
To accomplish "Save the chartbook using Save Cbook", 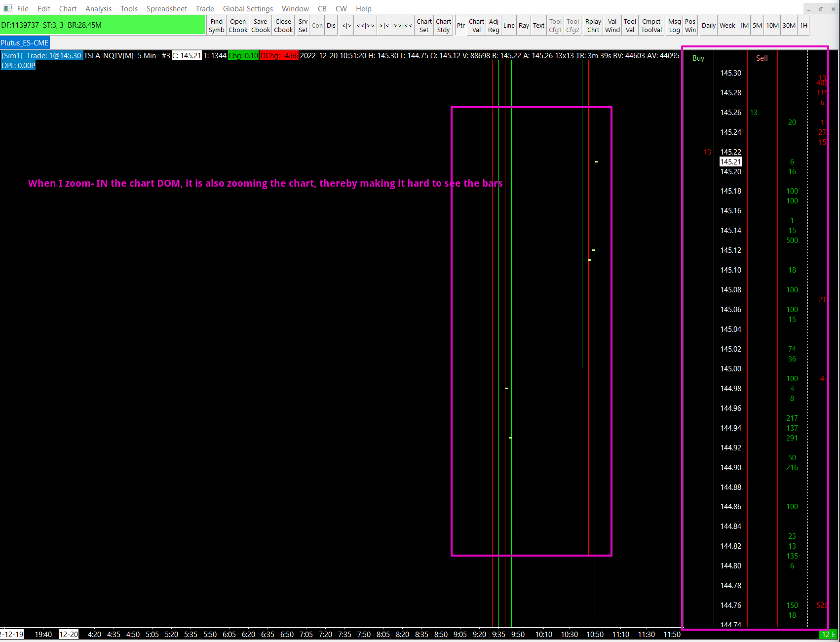I will [261, 26].
